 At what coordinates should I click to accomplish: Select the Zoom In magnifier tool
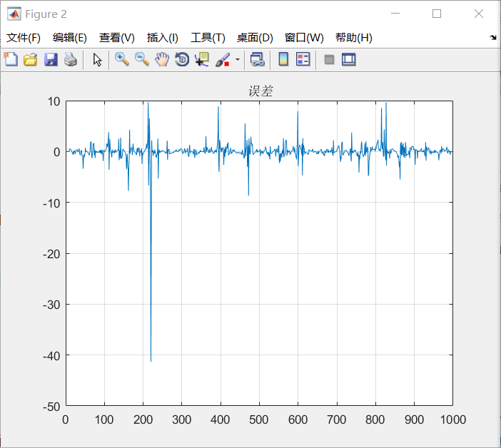[x=122, y=60]
